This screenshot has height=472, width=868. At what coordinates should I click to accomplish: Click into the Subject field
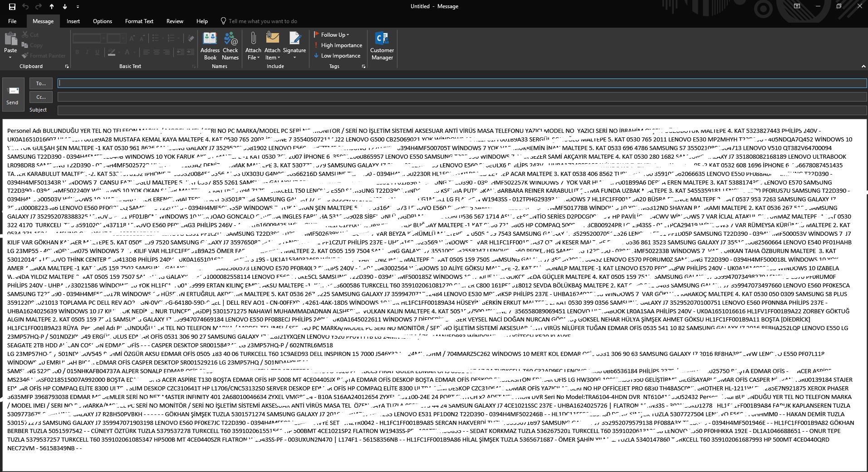462,110
